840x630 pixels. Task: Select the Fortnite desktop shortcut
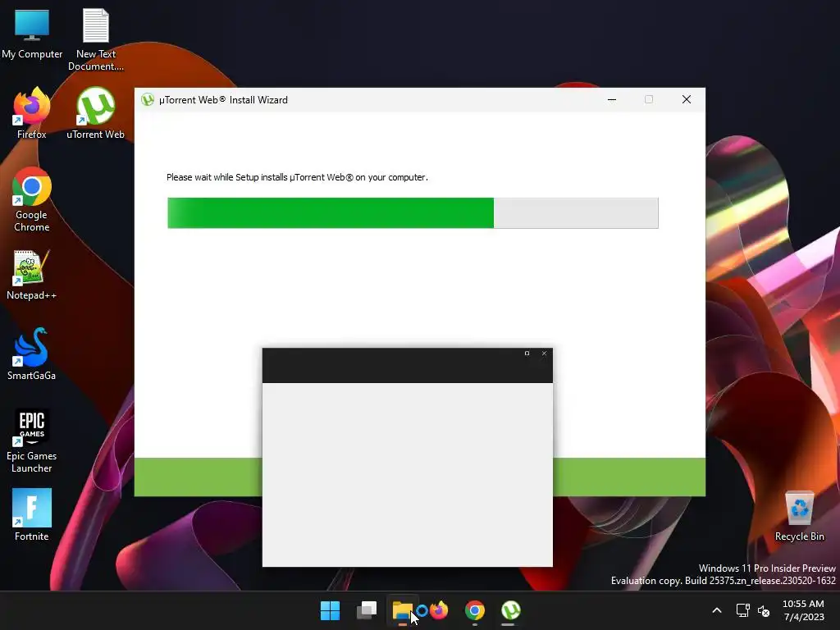(x=32, y=515)
